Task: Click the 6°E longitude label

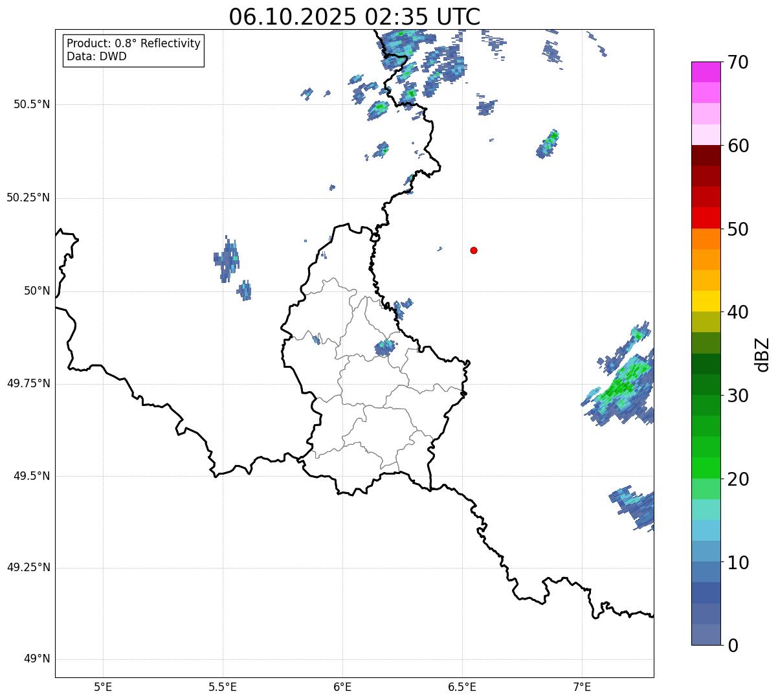Action: pyautogui.click(x=342, y=686)
